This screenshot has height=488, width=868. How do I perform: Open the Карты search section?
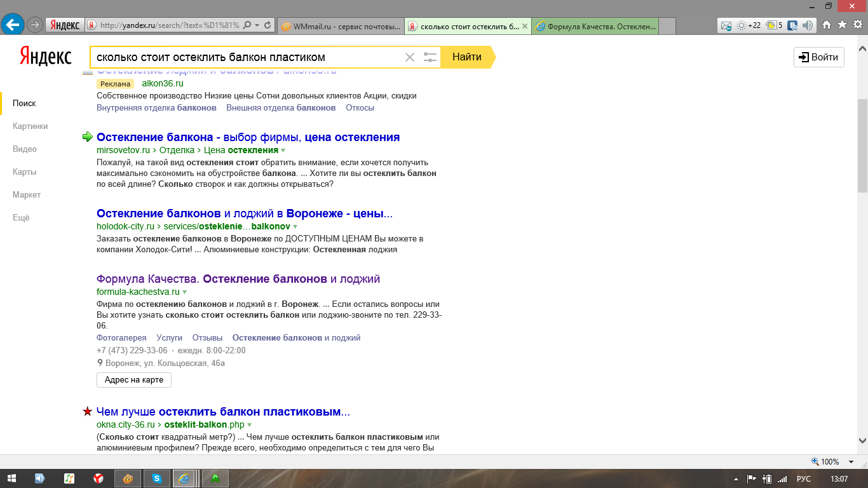point(24,172)
